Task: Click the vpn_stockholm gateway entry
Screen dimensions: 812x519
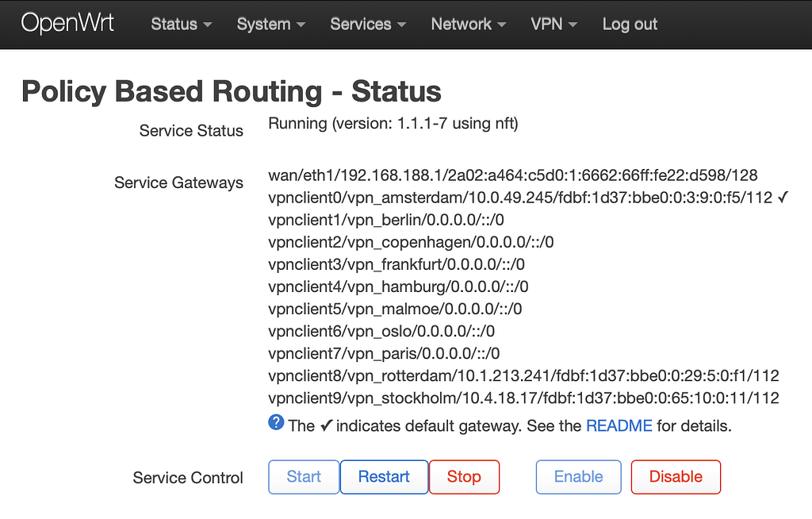Action: [523, 398]
